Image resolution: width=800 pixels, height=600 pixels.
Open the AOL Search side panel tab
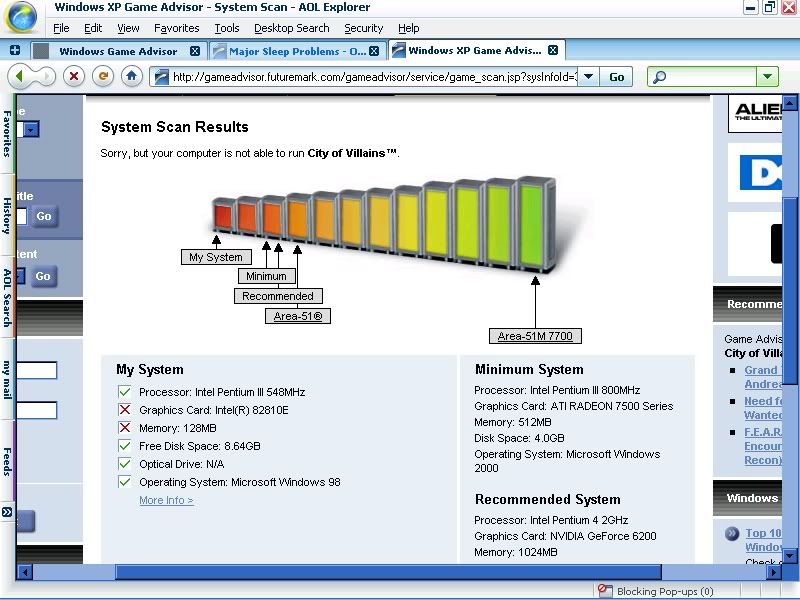coord(7,297)
